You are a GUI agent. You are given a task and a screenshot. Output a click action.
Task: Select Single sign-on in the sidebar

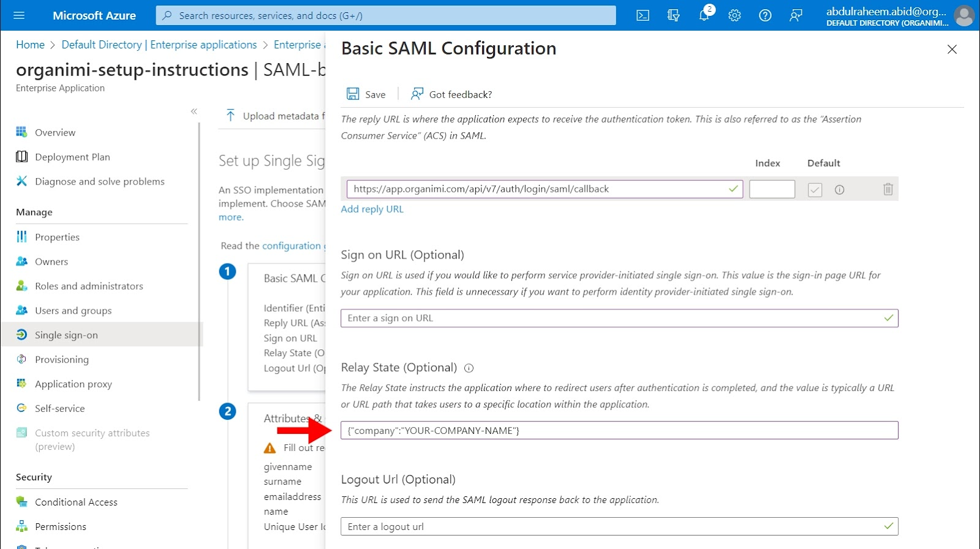tap(101, 335)
